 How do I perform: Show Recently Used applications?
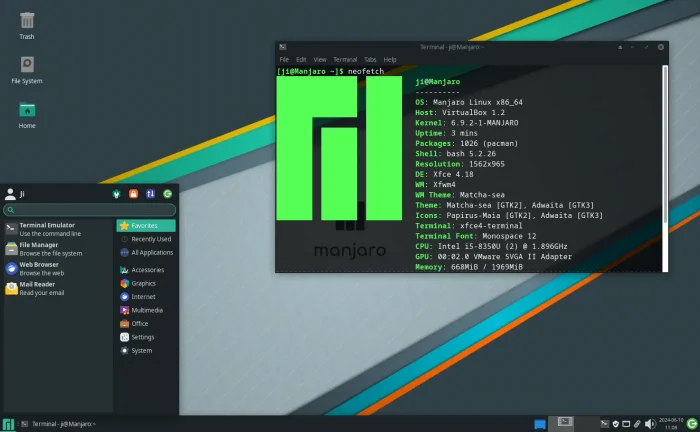click(150, 239)
